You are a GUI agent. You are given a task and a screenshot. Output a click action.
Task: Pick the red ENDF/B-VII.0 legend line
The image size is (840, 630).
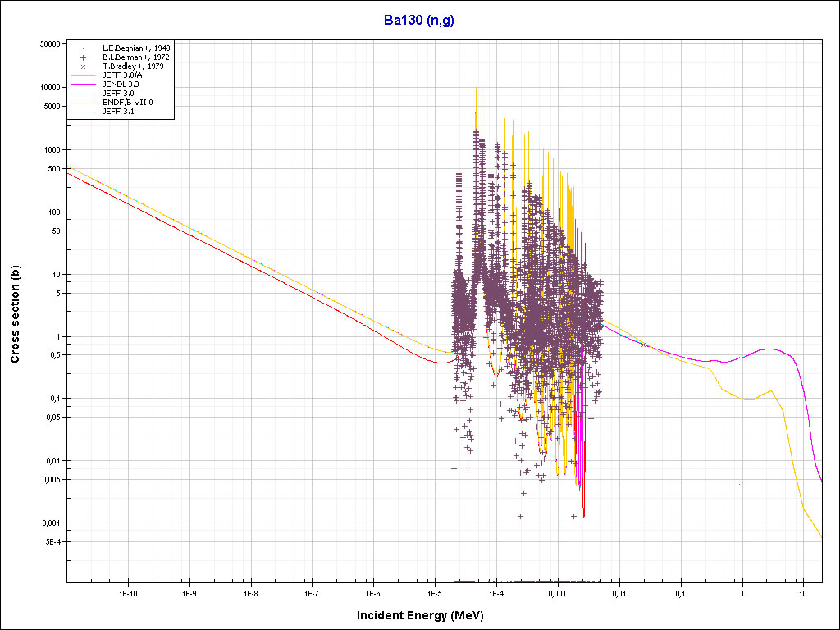tap(84, 103)
